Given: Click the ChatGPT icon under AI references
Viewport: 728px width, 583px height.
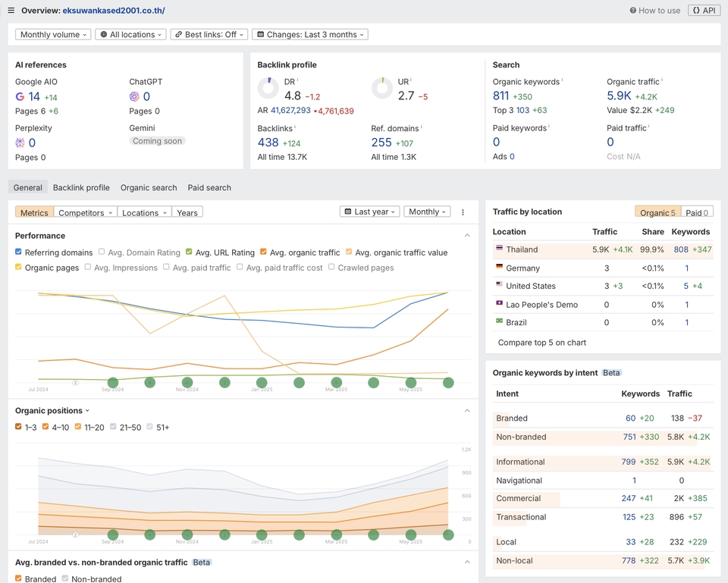Looking at the screenshot, I should pos(134,97).
